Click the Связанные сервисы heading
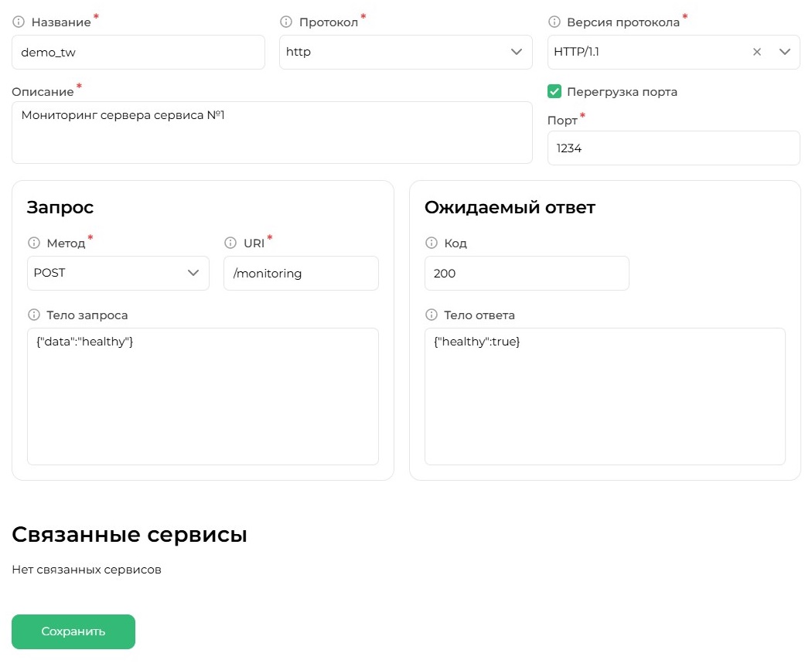The image size is (812, 667). (x=129, y=534)
